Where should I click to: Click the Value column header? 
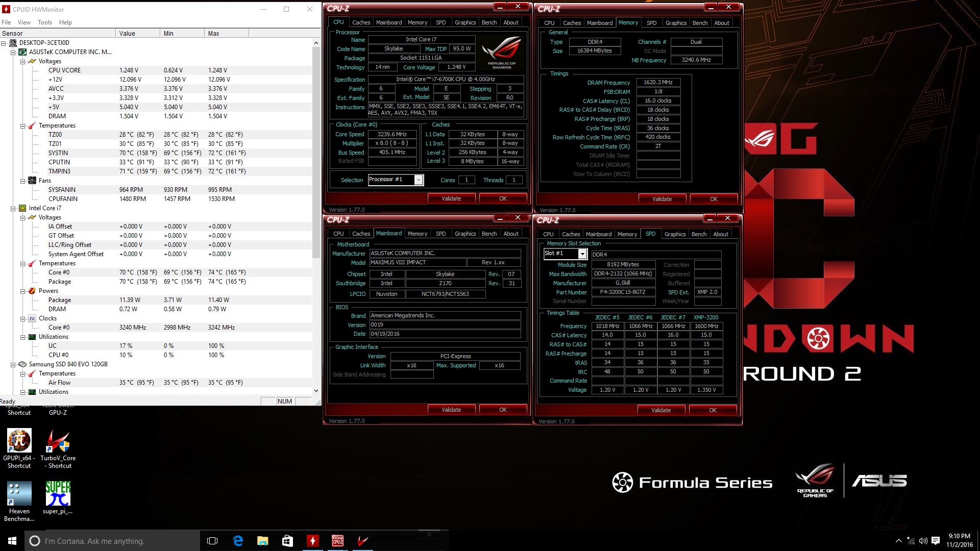point(137,33)
